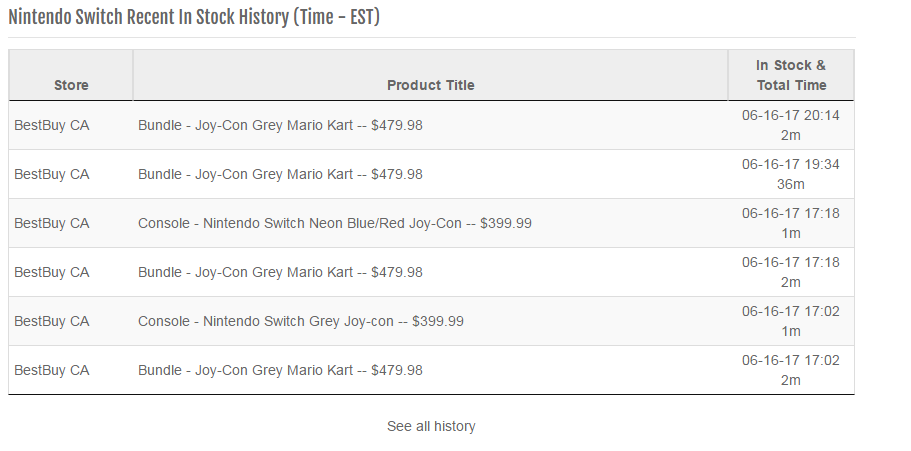The width and height of the screenshot is (911, 451).
Task: Select the 17:02 1m timestamp cell
Action: pos(791,321)
